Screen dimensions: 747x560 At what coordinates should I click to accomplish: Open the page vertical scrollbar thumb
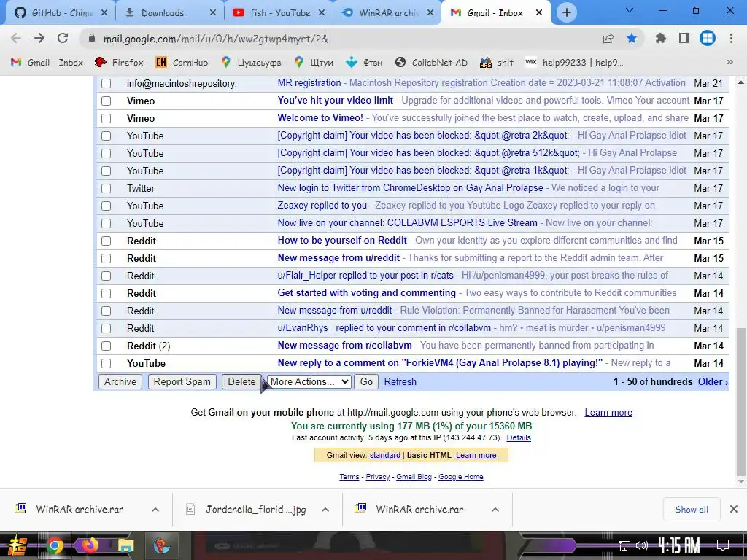[740, 402]
